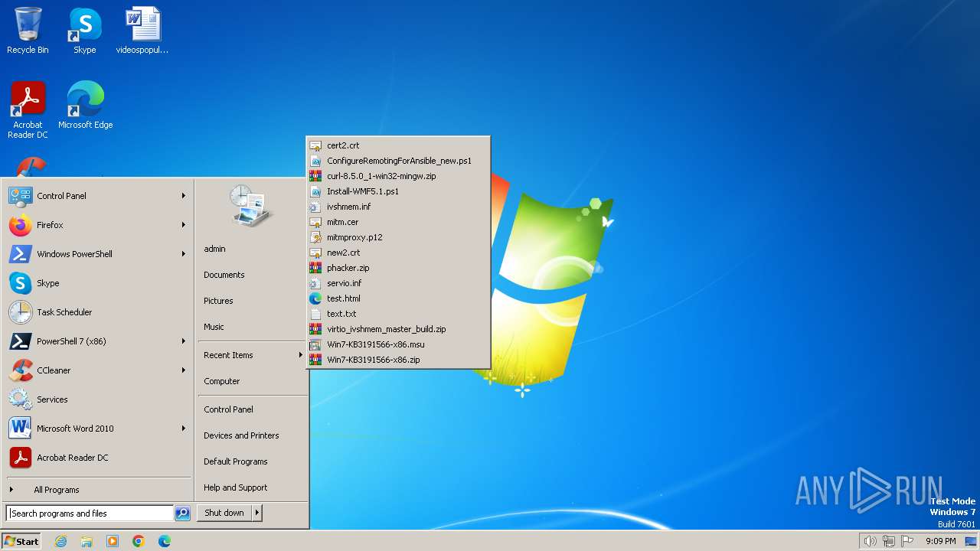
Task: Open videospopul Word document on desktop
Action: click(142, 31)
